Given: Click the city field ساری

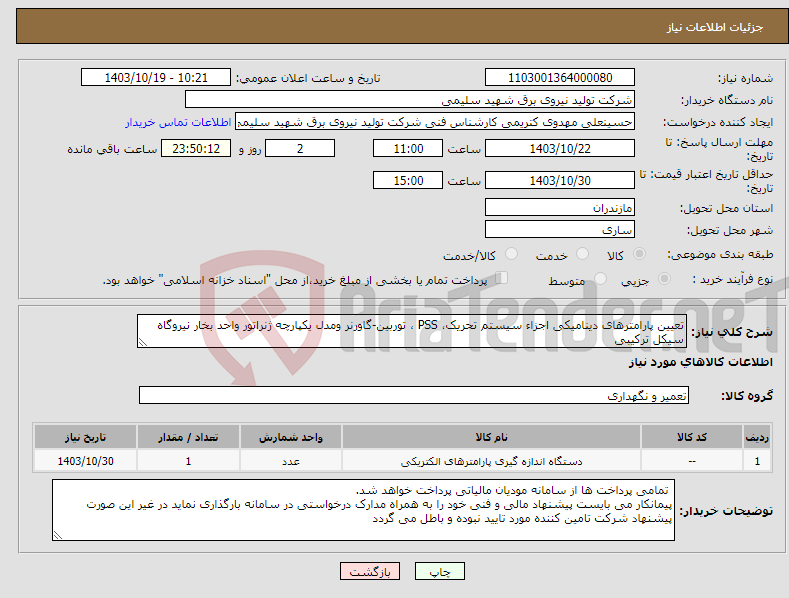Looking at the screenshot, I should pyautogui.click(x=560, y=230).
